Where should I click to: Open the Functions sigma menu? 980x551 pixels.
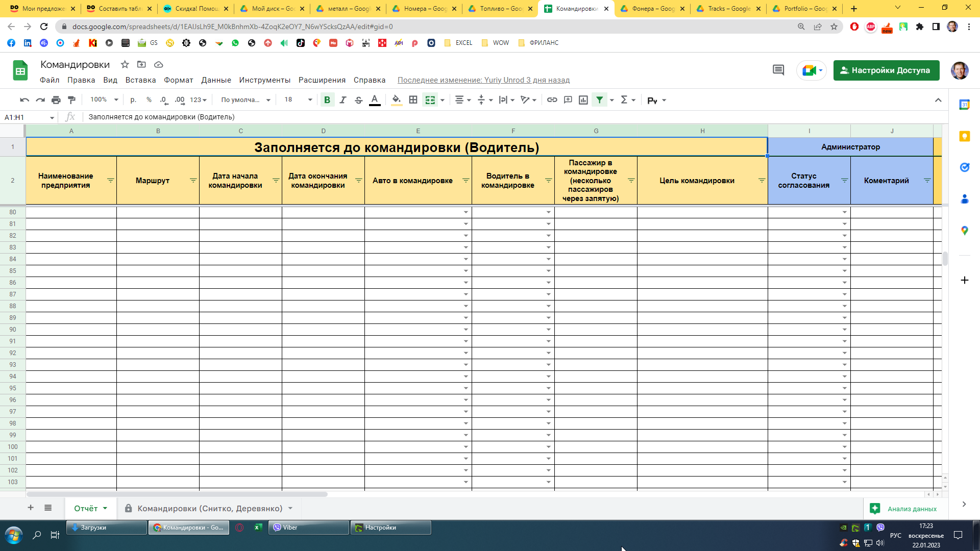[627, 100]
